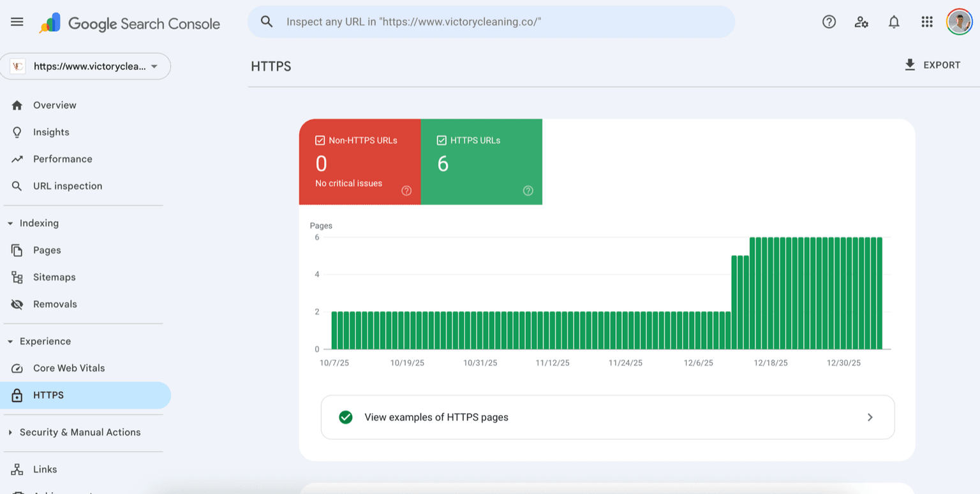980x494 pixels.
Task: Click the Google account profile avatar
Action: tap(959, 22)
